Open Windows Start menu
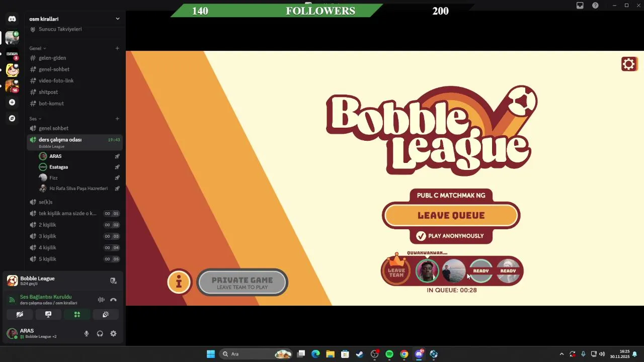 click(x=211, y=354)
